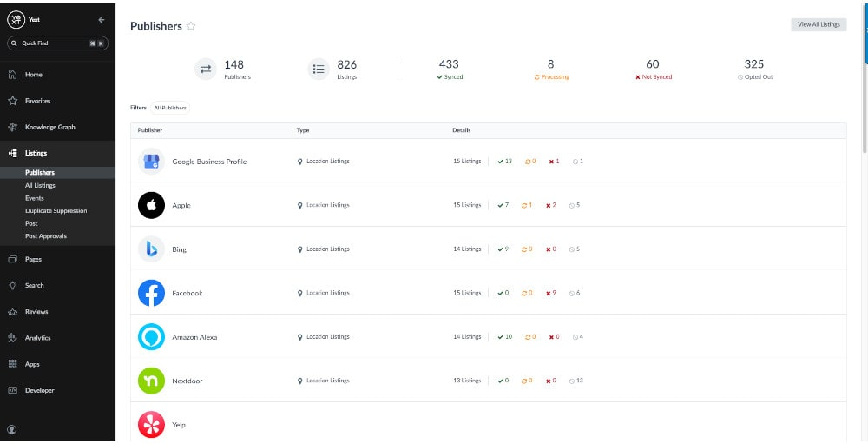Open the All Publishers filter chip
868x444 pixels.
click(x=170, y=108)
